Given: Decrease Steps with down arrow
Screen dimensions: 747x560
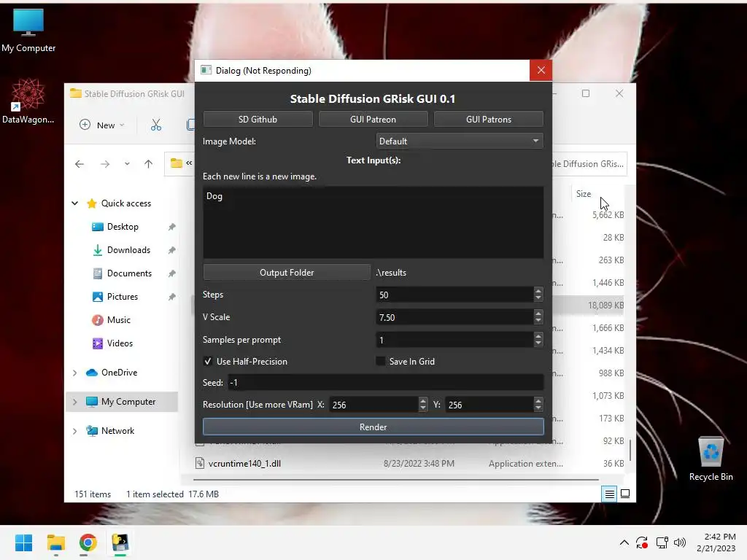Looking at the screenshot, I should pos(538,298).
